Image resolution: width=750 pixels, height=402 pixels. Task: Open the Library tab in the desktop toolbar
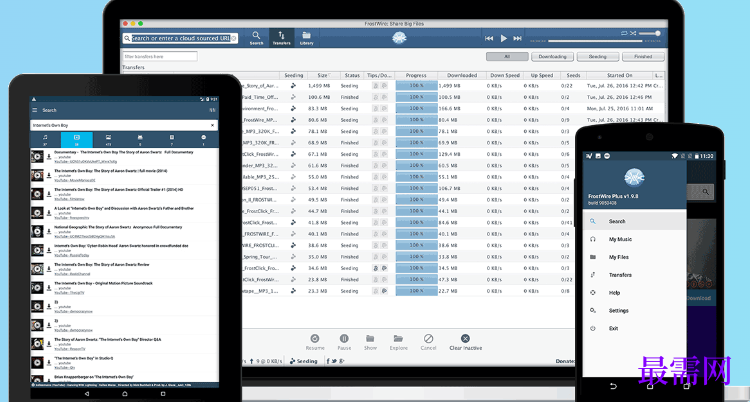(x=307, y=38)
